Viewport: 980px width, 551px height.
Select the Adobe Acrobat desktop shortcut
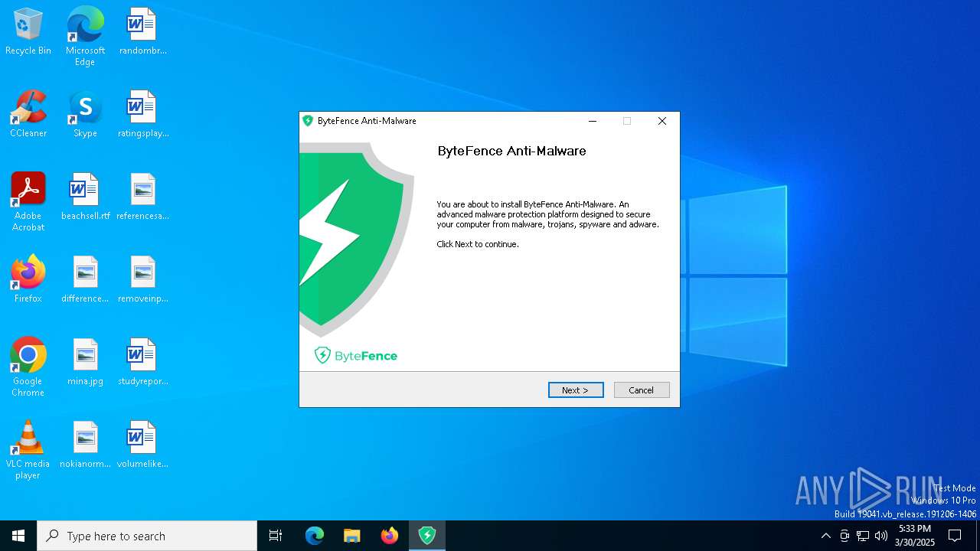[28, 202]
